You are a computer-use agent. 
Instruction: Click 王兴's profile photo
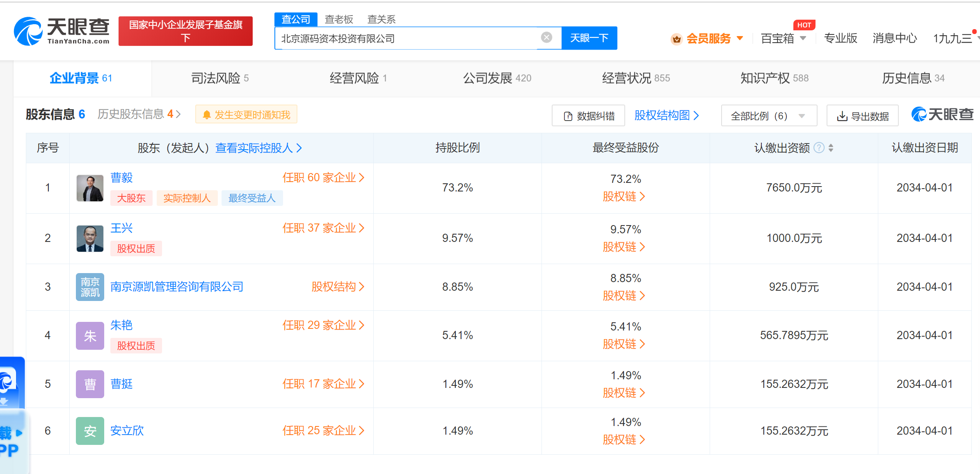[x=90, y=239]
